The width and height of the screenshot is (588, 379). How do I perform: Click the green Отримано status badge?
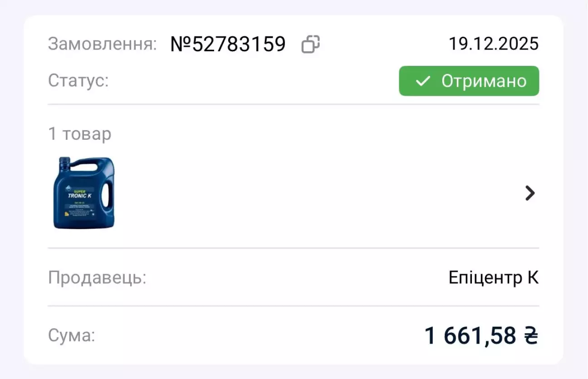(469, 81)
